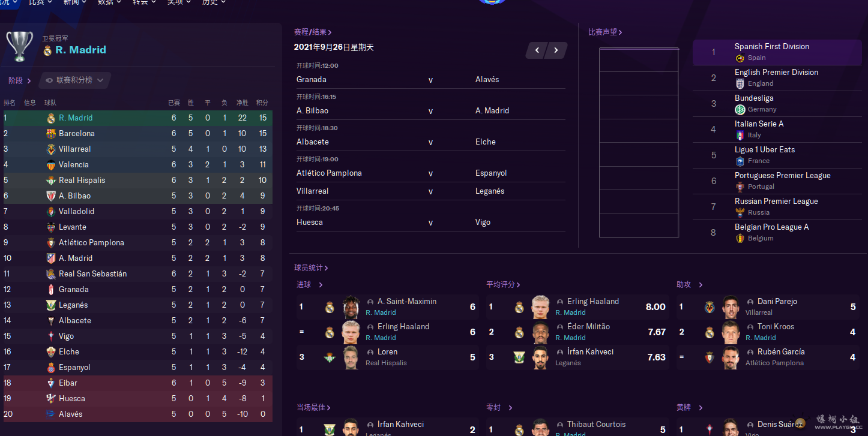Open the 数据 menu in top bar
This screenshot has height=436, width=868.
[109, 2]
